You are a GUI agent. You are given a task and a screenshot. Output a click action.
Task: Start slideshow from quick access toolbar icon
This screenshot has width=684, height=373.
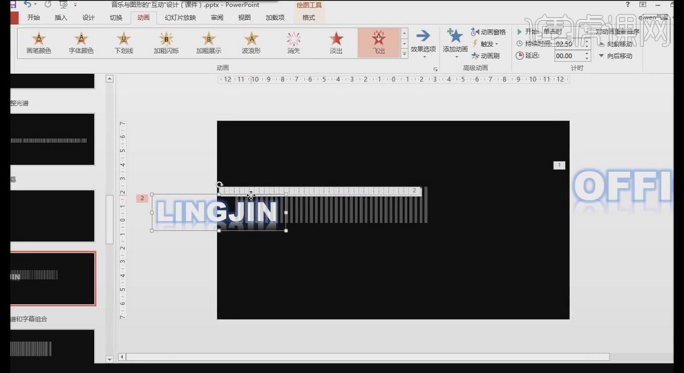63,4
